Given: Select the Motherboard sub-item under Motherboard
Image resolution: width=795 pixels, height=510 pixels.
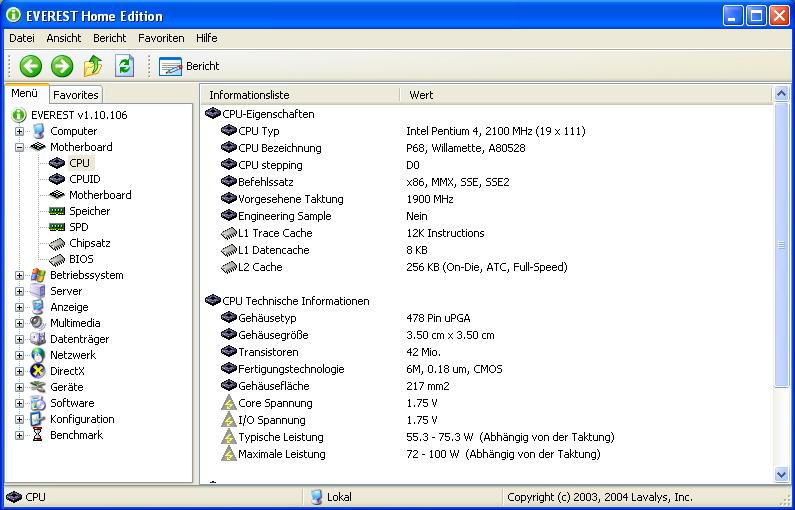Looking at the screenshot, I should point(100,195).
